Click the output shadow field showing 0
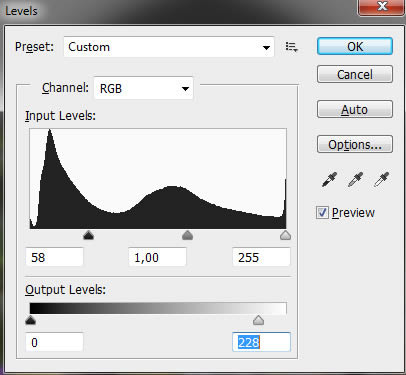 (x=54, y=342)
